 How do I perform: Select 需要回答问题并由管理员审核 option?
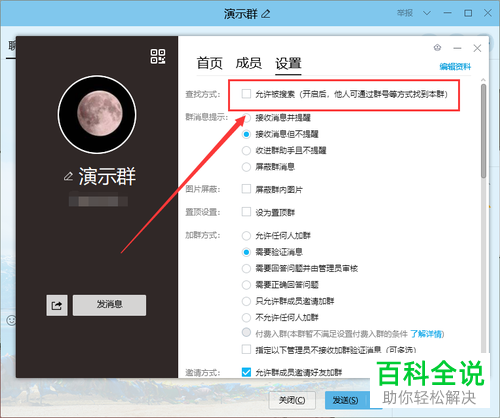[x=246, y=268]
